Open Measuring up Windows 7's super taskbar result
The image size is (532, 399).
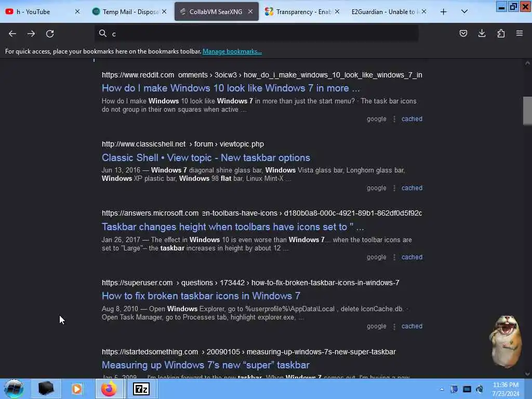[x=206, y=365]
